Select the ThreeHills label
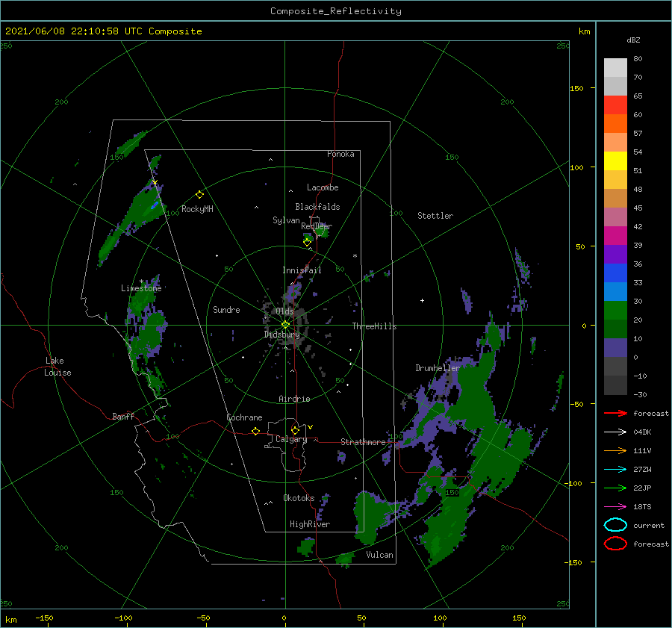672x628 pixels. tap(374, 326)
